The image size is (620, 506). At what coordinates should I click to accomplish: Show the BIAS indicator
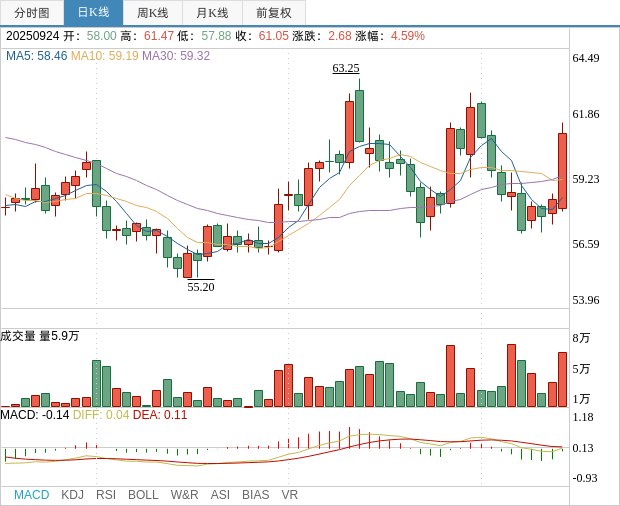(x=255, y=495)
